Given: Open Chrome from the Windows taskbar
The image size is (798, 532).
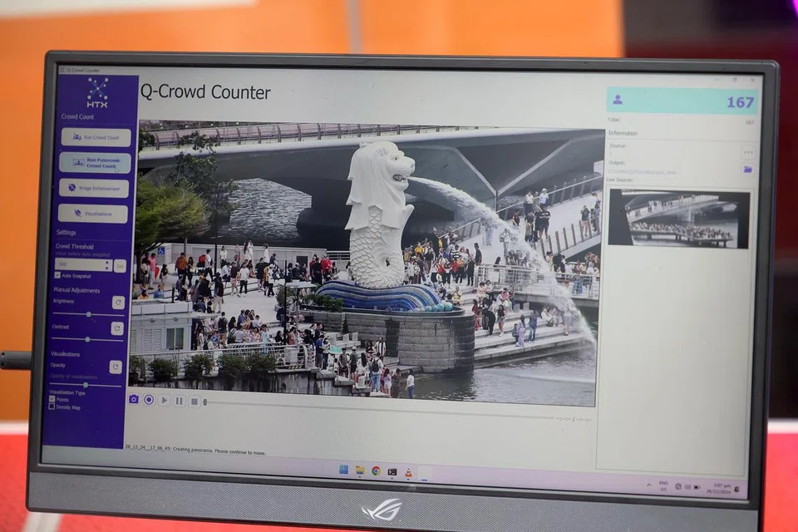Looking at the screenshot, I should coord(376,470).
